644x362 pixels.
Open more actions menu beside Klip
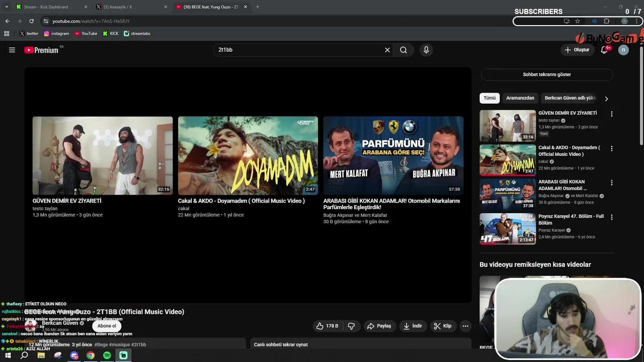click(465, 326)
